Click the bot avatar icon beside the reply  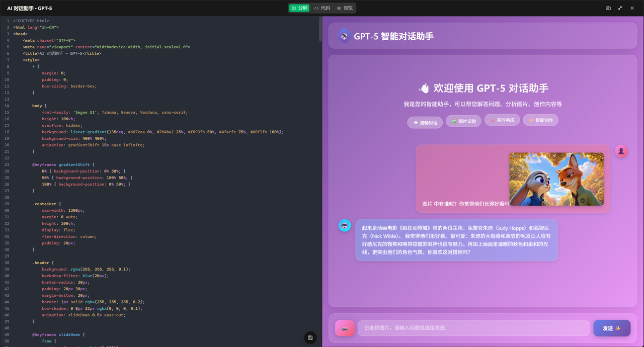345,225
